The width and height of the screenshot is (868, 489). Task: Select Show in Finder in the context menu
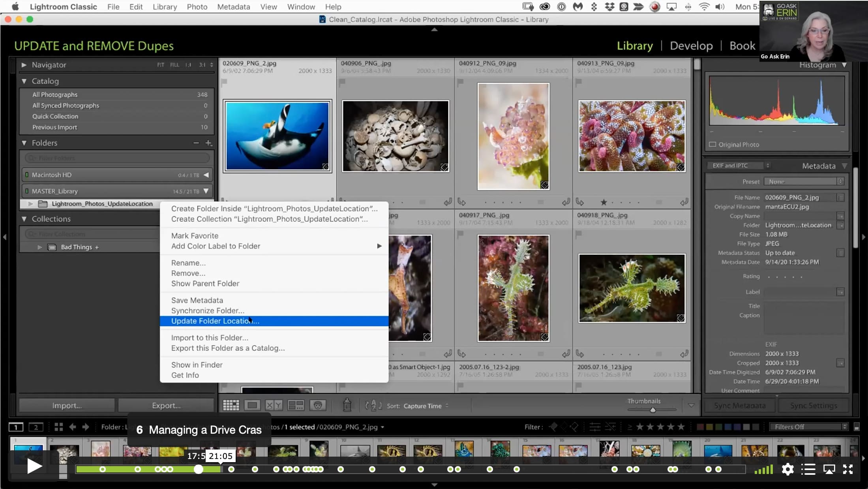pyautogui.click(x=274, y=365)
